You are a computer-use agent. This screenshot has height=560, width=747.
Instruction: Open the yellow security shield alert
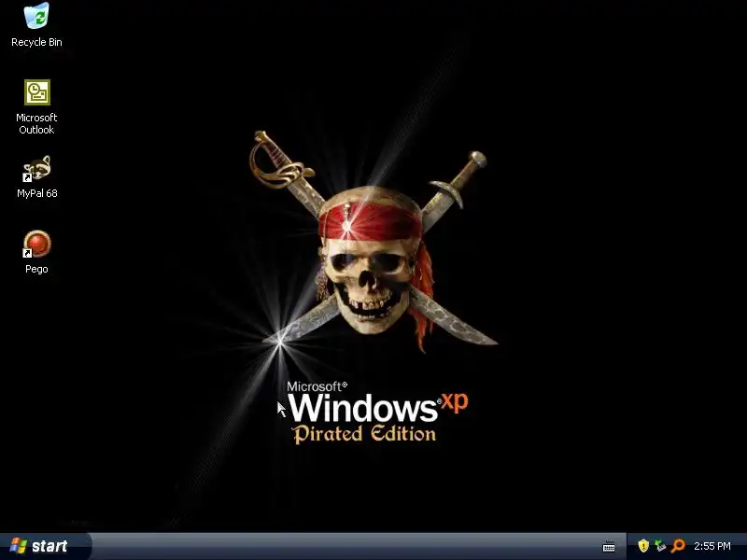coord(643,546)
